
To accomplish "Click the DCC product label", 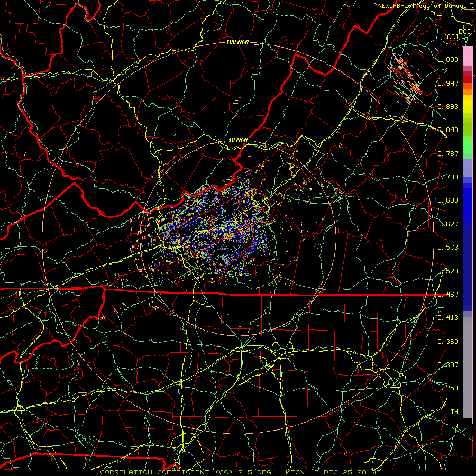I will click(x=464, y=32).
